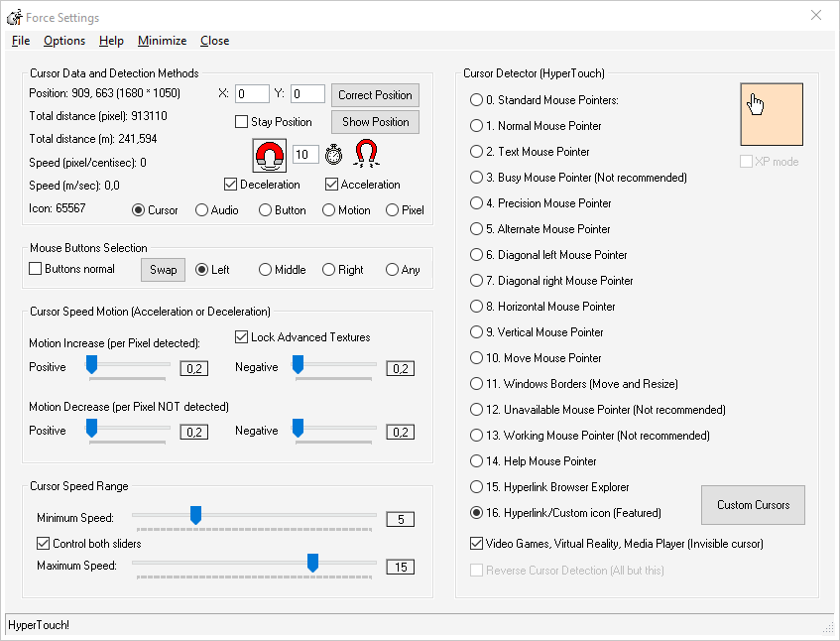
Task: Click the Motion Decrease Negative slider thumb
Action: point(298,429)
